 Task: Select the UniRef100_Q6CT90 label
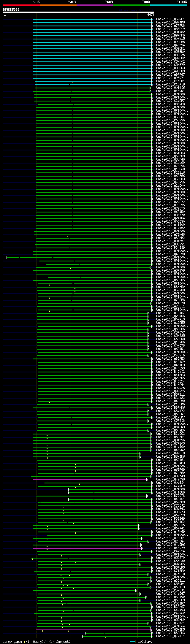[170, 597]
